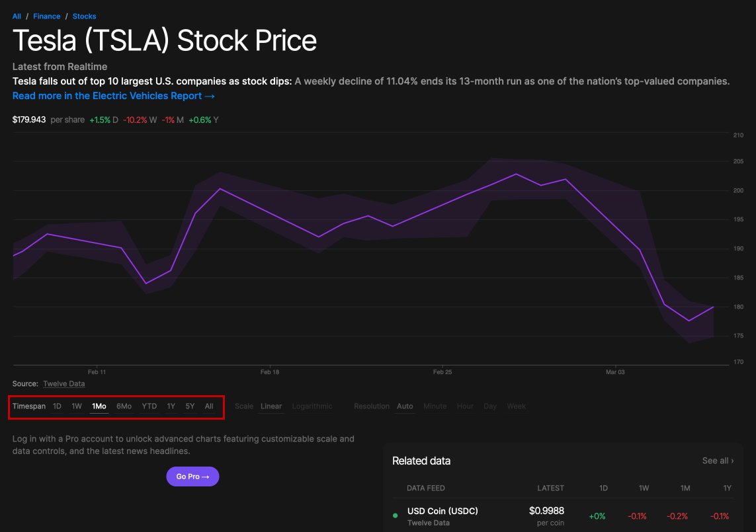
Task: Switch timespan to 6Mo
Action: pyautogui.click(x=124, y=406)
